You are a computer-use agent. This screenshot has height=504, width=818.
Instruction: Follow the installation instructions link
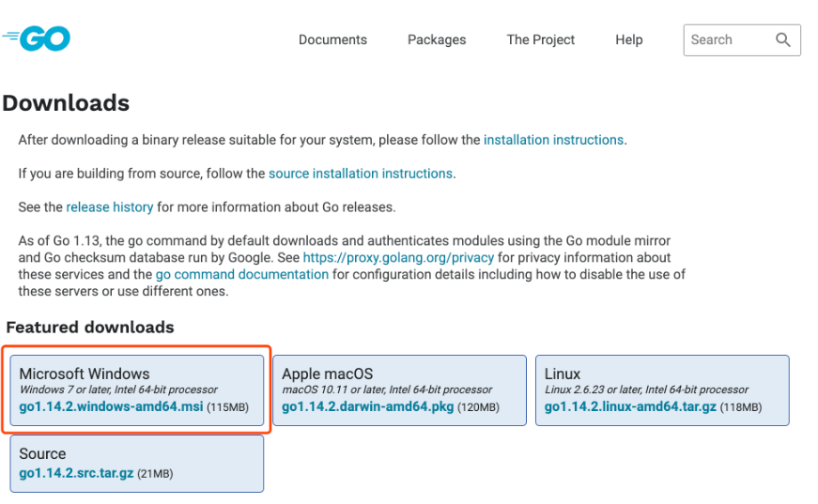click(x=553, y=140)
